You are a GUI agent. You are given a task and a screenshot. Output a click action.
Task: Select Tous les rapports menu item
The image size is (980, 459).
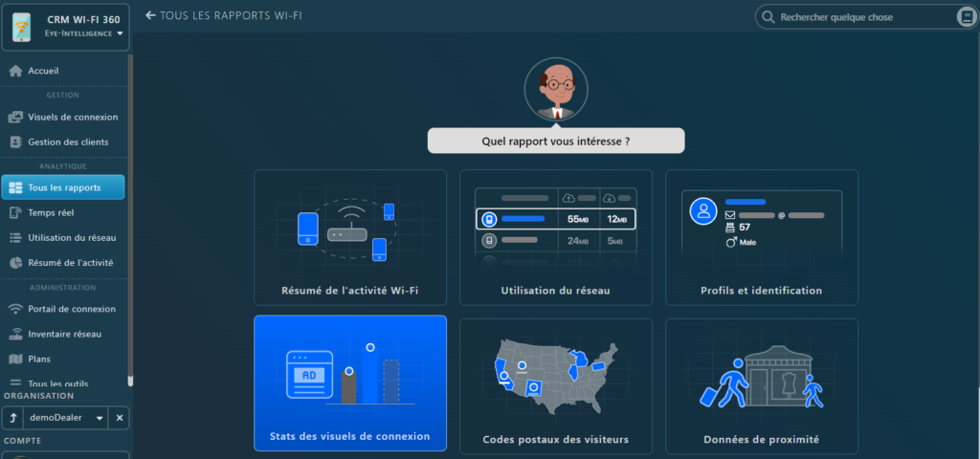coord(64,187)
